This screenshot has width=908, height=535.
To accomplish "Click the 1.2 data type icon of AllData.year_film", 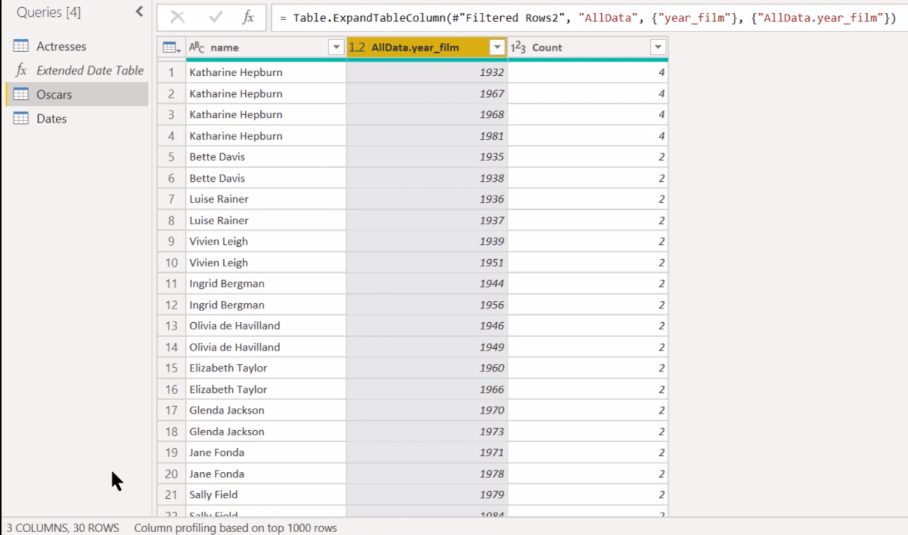I will point(357,47).
